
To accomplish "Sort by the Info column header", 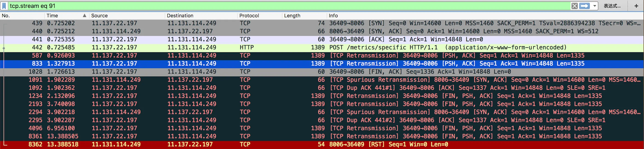I will tap(485, 15).
